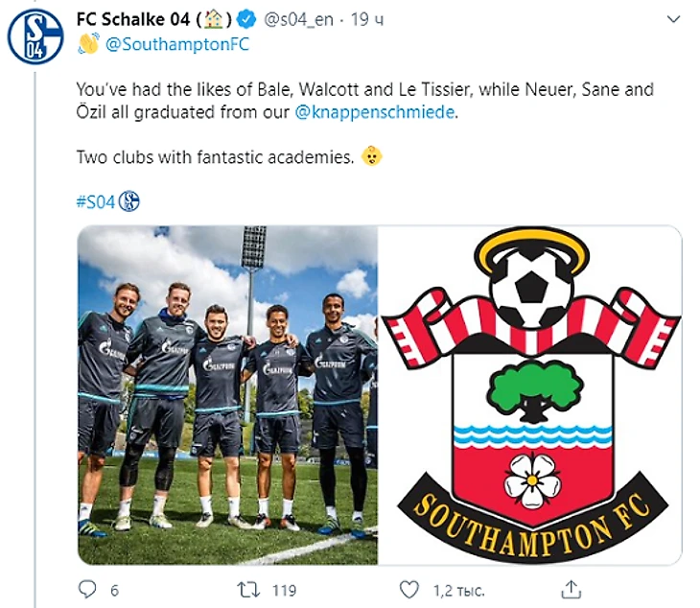This screenshot has height=608, width=700.
Task: Click the FC Schalke 04 account name
Action: [132, 19]
